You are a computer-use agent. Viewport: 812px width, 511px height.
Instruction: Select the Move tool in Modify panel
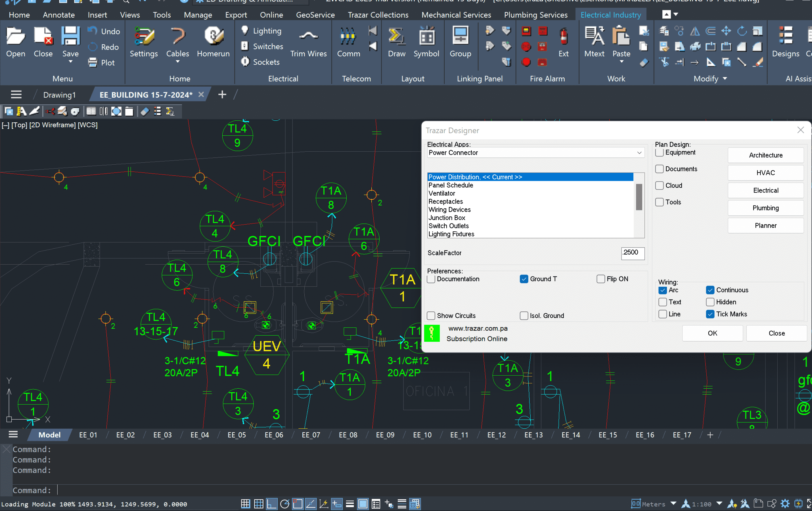pyautogui.click(x=726, y=31)
